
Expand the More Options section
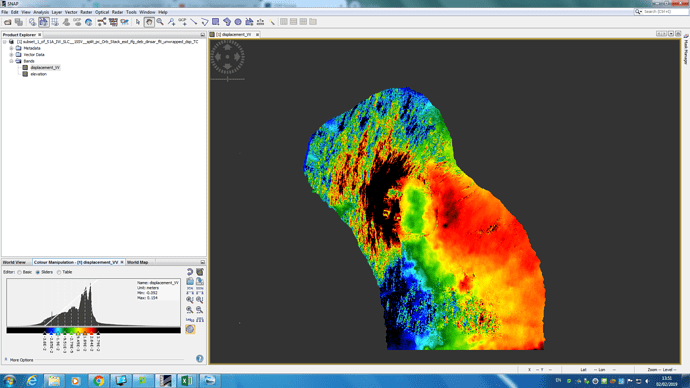click(19, 360)
